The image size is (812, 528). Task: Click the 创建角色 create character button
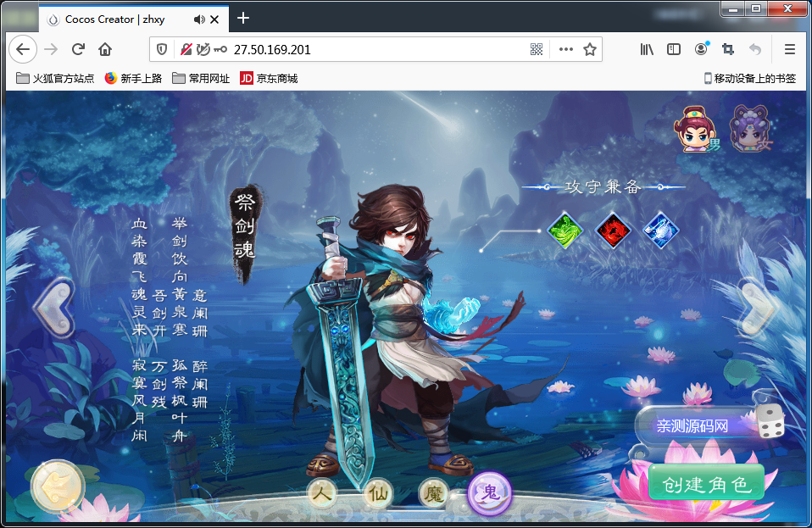point(706,483)
